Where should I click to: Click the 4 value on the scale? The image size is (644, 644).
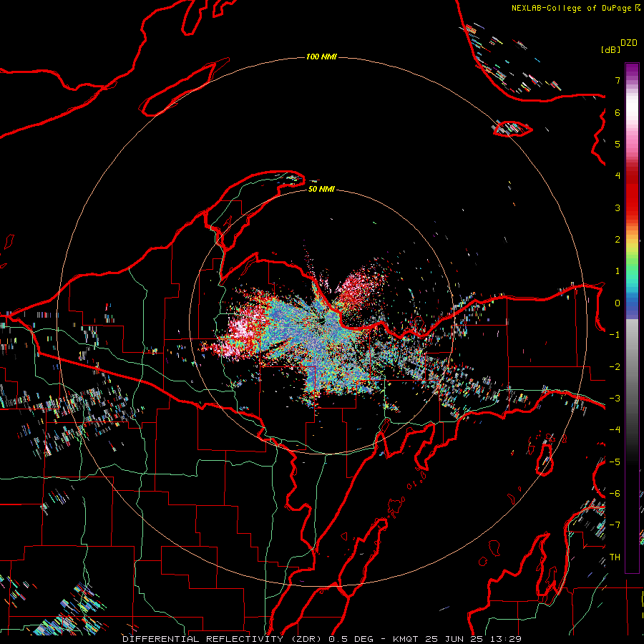click(617, 176)
